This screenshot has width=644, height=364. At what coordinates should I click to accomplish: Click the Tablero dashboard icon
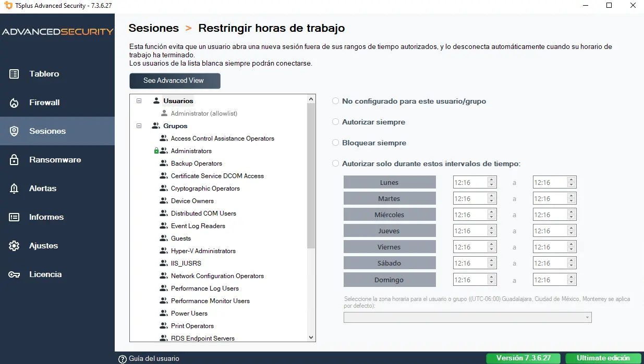pos(15,74)
